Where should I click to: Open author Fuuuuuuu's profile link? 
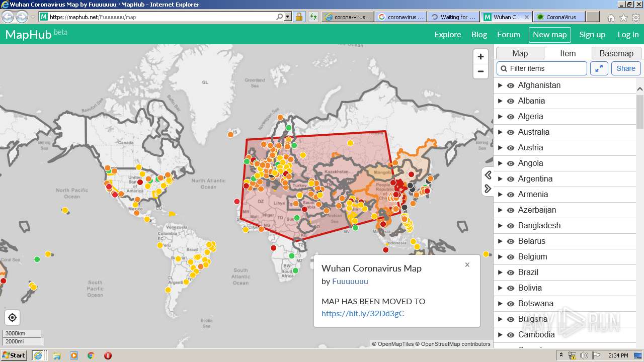[350, 282]
